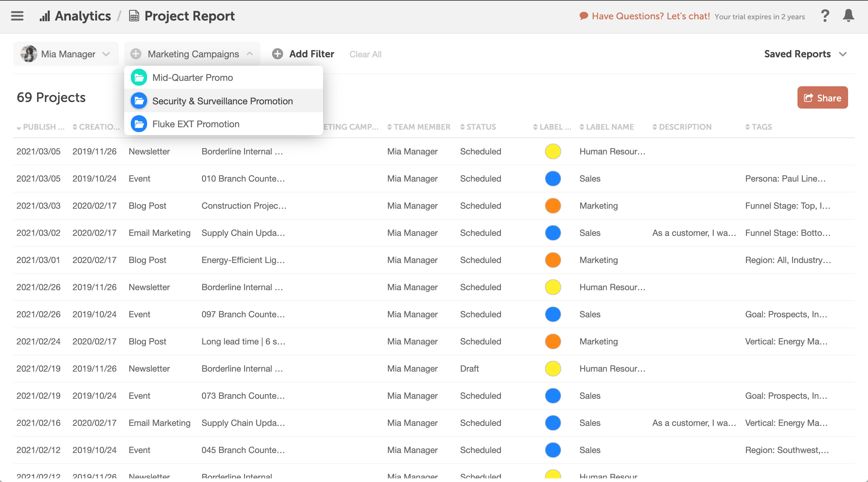Viewport: 868px width, 482px height.
Task: Click the chat bubble icon
Action: 583,16
